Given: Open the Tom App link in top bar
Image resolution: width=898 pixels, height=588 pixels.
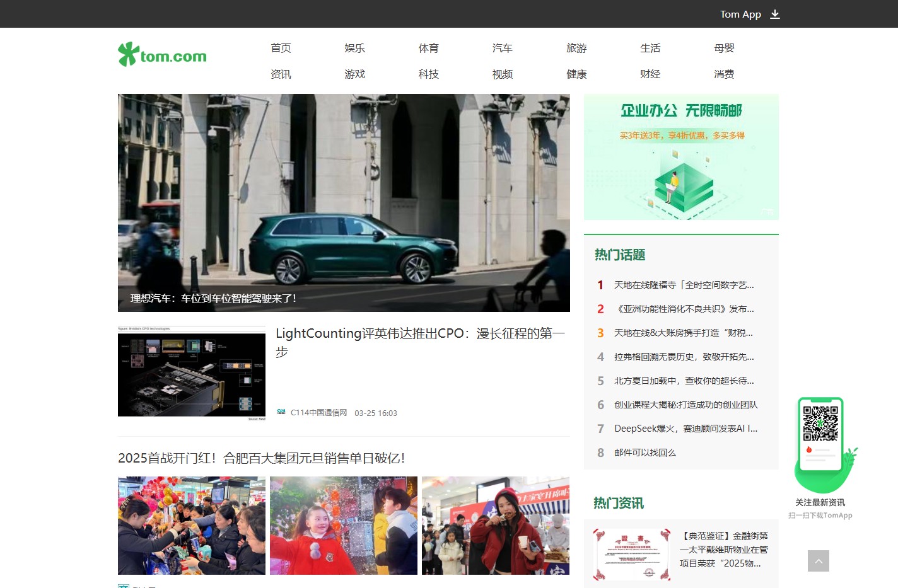Looking at the screenshot, I should click(x=740, y=14).
